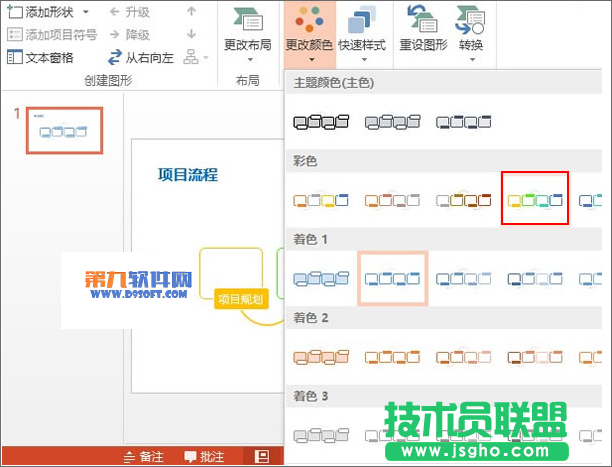Image resolution: width=612 pixels, height=467 pixels.
Task: Click the move up arrow icon
Action: (191, 12)
